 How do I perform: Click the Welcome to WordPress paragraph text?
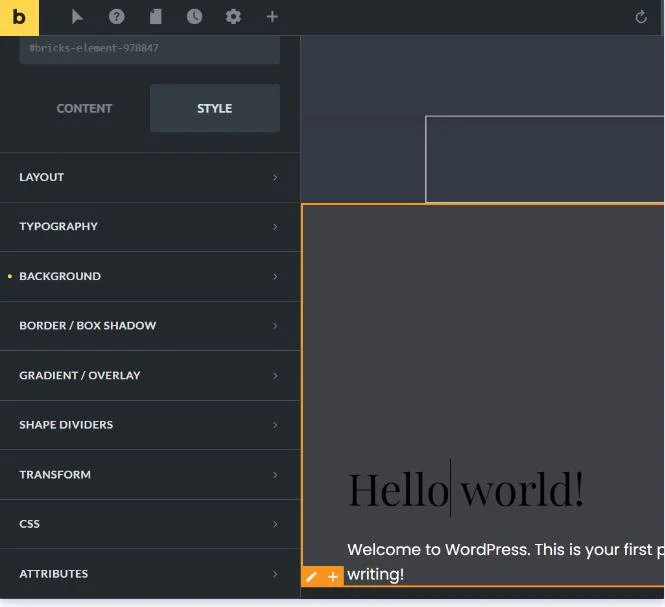506,562
